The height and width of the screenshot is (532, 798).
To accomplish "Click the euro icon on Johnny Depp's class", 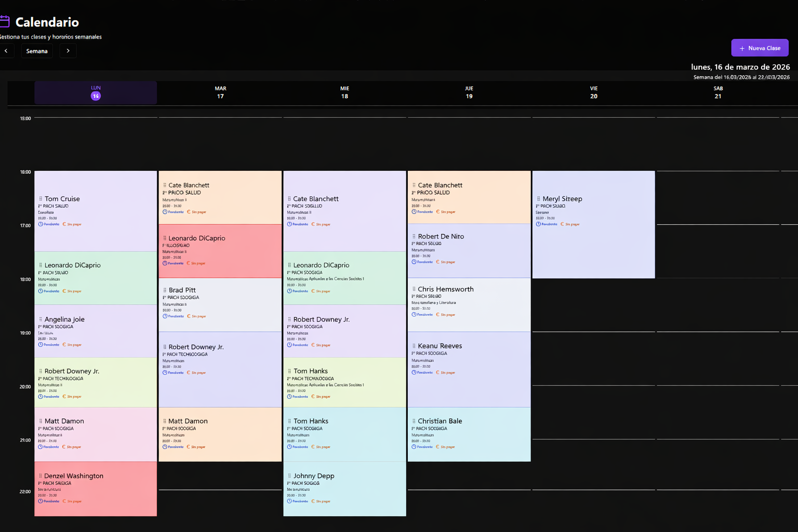I will (x=312, y=501).
